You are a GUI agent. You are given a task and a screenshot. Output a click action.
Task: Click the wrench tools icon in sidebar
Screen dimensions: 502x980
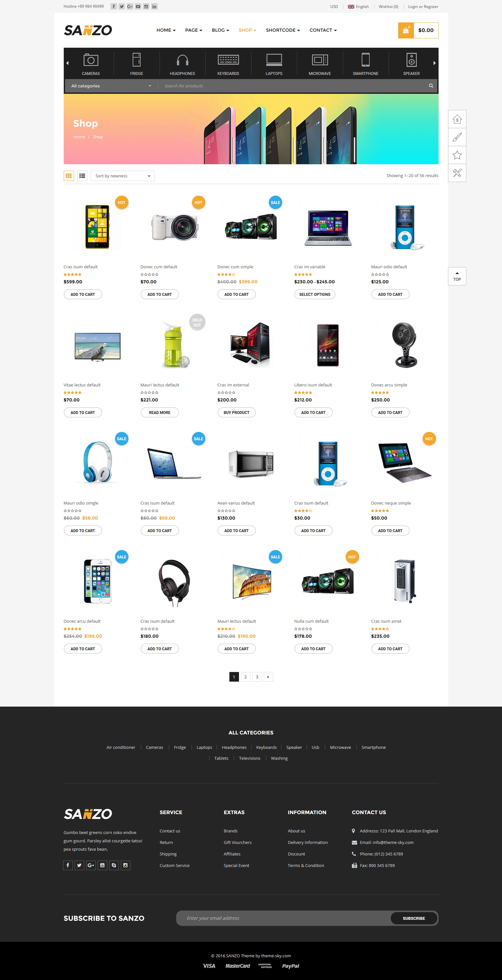457,173
